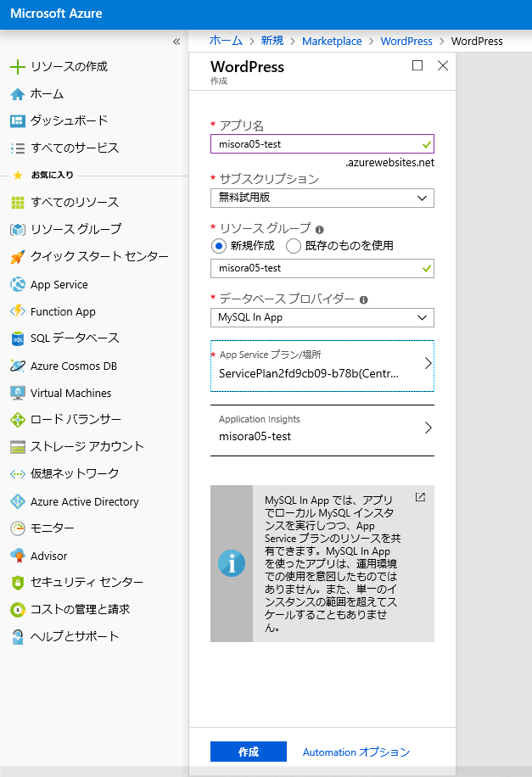Go to 新規 in breadcrumb
Image resolution: width=532 pixels, height=777 pixels.
click(272, 41)
